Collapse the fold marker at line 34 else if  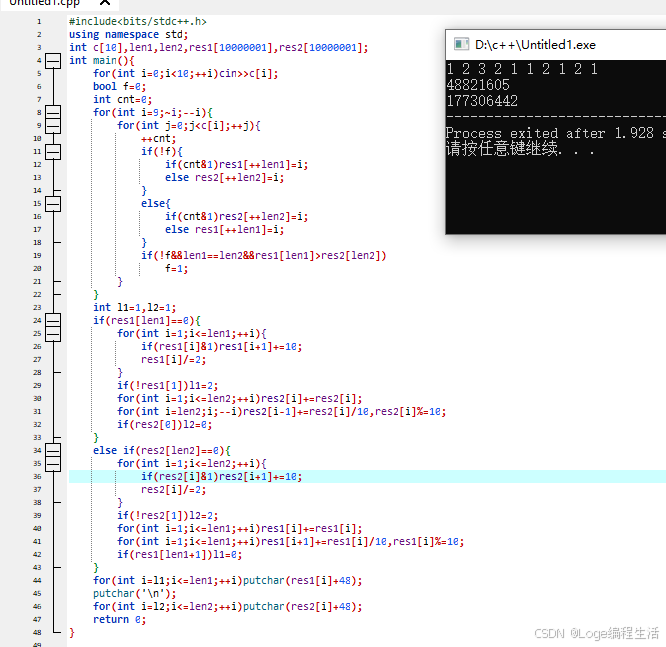(53, 451)
